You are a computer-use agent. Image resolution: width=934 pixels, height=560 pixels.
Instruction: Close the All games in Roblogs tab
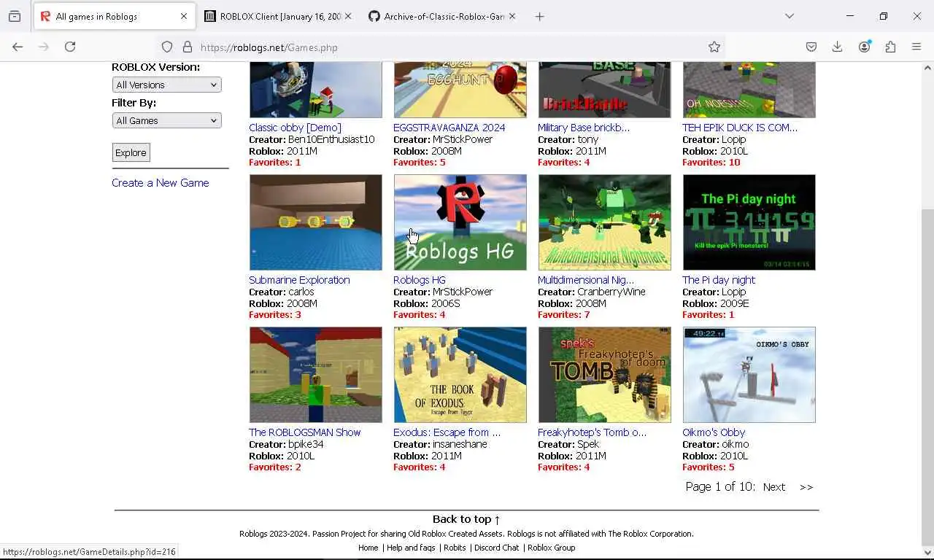click(x=184, y=16)
